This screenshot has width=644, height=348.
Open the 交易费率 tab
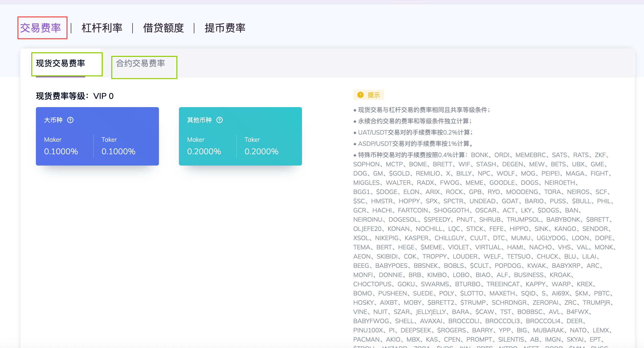coord(41,28)
